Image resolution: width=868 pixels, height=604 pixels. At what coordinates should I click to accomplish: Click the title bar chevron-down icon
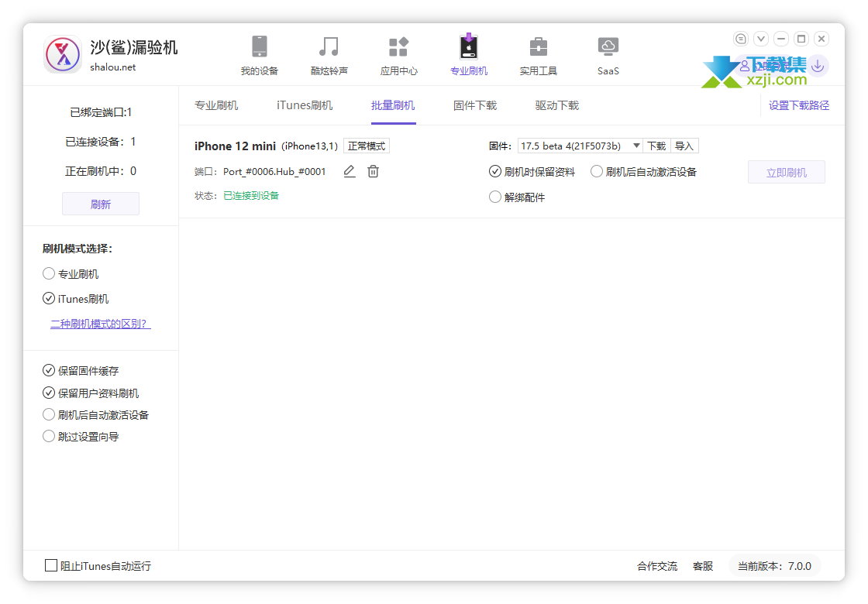[760, 39]
